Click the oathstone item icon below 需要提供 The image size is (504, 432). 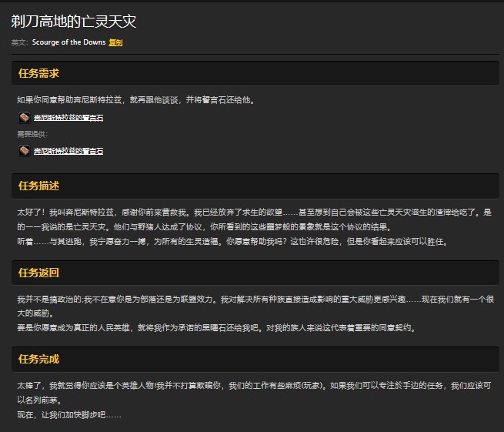coord(23,150)
